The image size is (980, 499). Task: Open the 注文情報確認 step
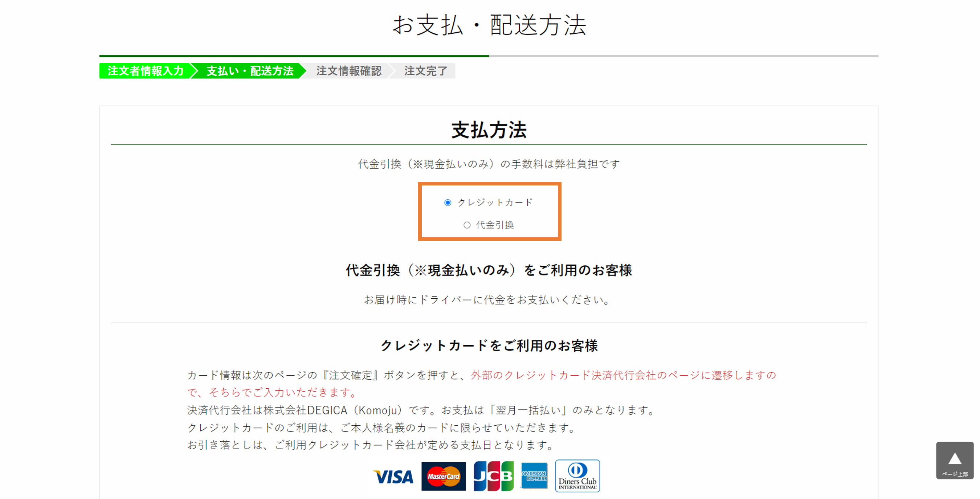348,71
